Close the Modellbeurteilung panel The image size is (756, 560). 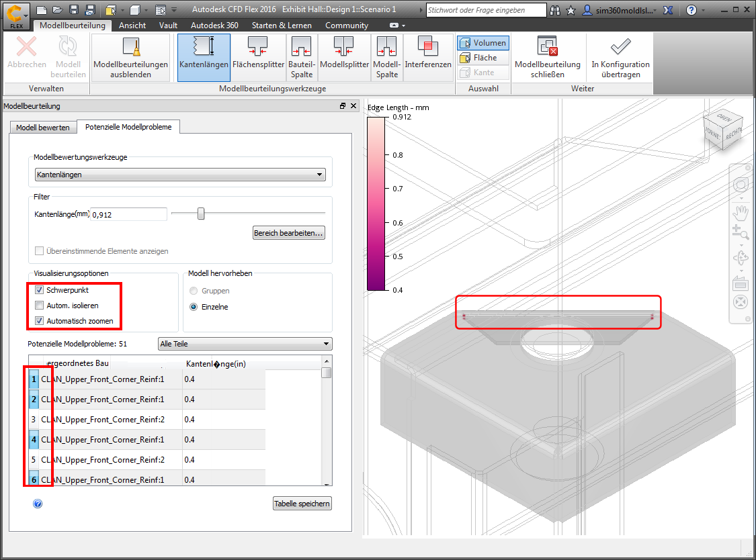pyautogui.click(x=353, y=106)
